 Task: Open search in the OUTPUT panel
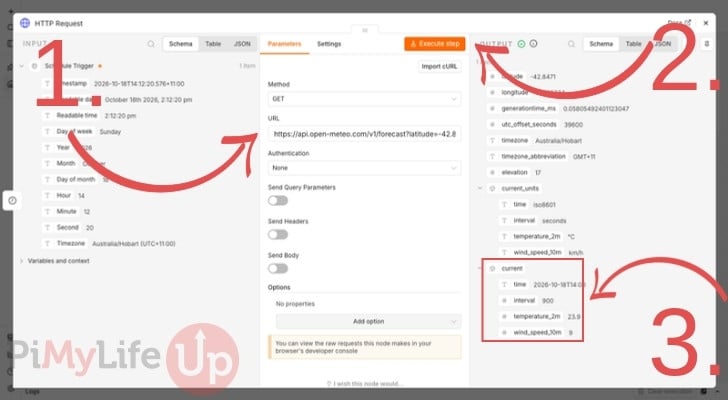571,44
